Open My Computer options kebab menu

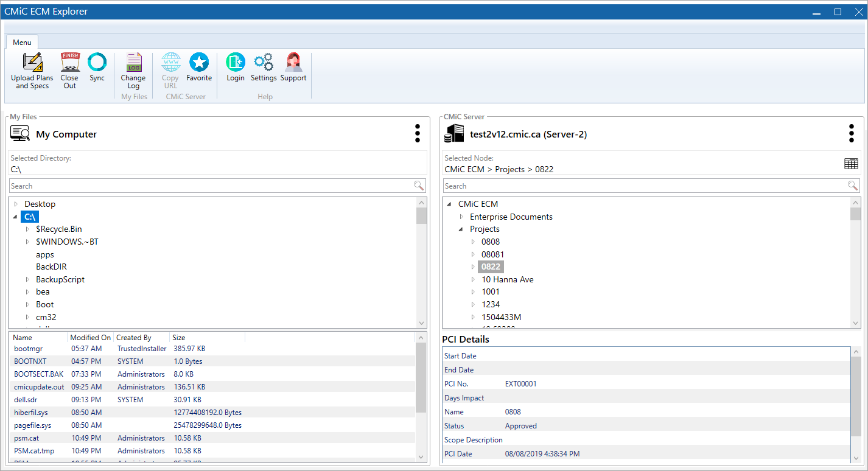pos(417,134)
